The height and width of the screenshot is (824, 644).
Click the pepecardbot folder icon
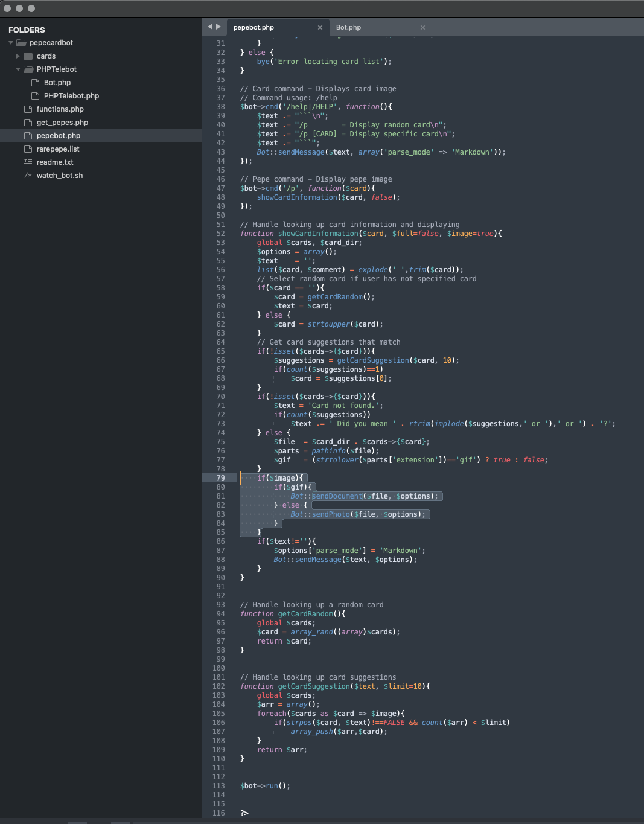pos(21,43)
